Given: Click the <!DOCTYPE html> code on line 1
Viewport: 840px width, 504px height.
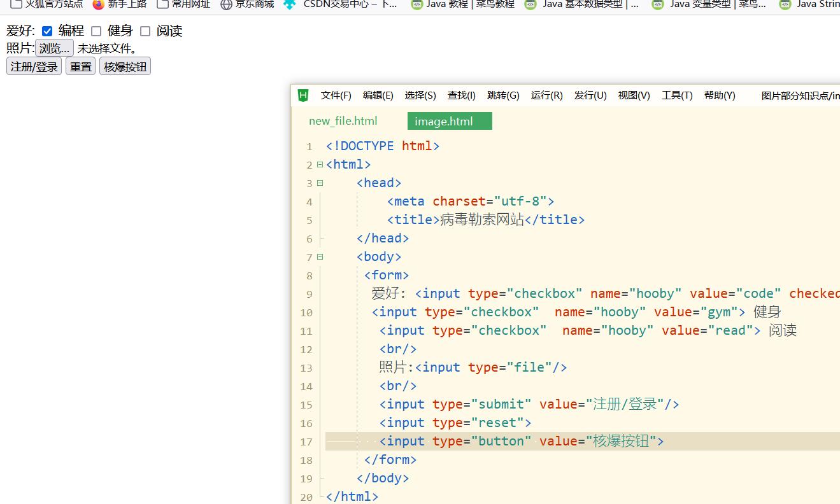Looking at the screenshot, I should tap(383, 146).
